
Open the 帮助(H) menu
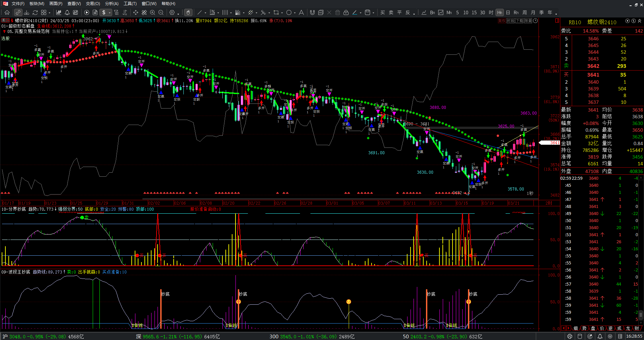[168, 4]
